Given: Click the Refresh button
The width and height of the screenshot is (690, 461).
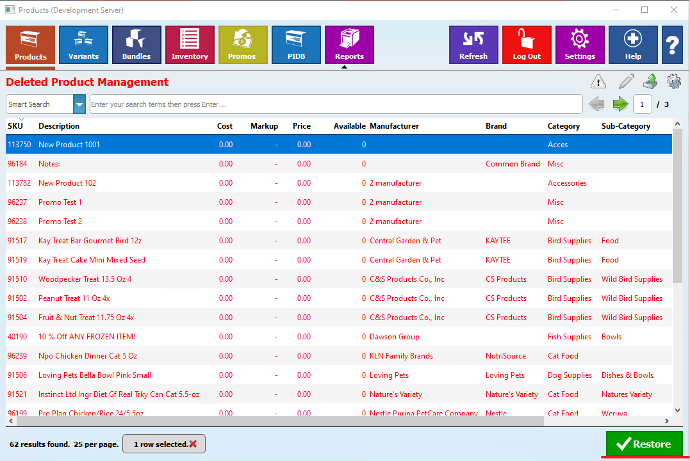Looking at the screenshot, I should 473,44.
